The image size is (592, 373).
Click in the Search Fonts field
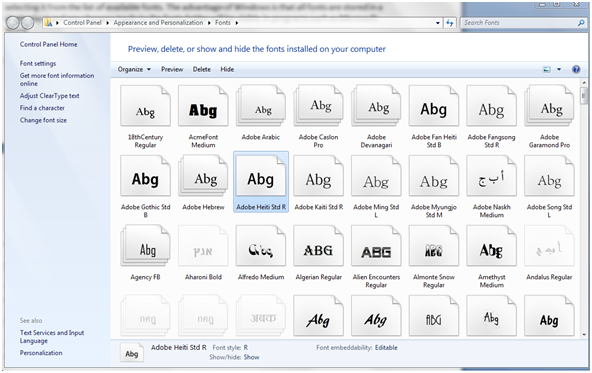519,23
